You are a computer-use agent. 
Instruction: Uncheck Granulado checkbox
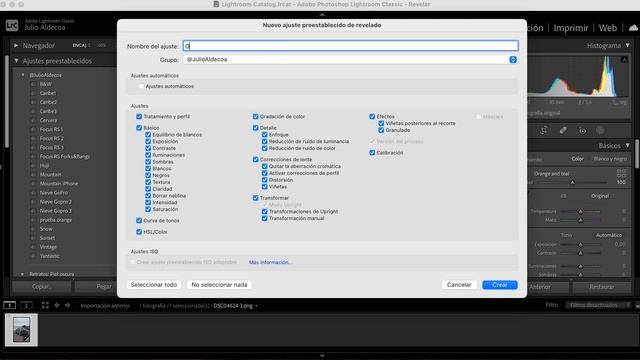(381, 130)
